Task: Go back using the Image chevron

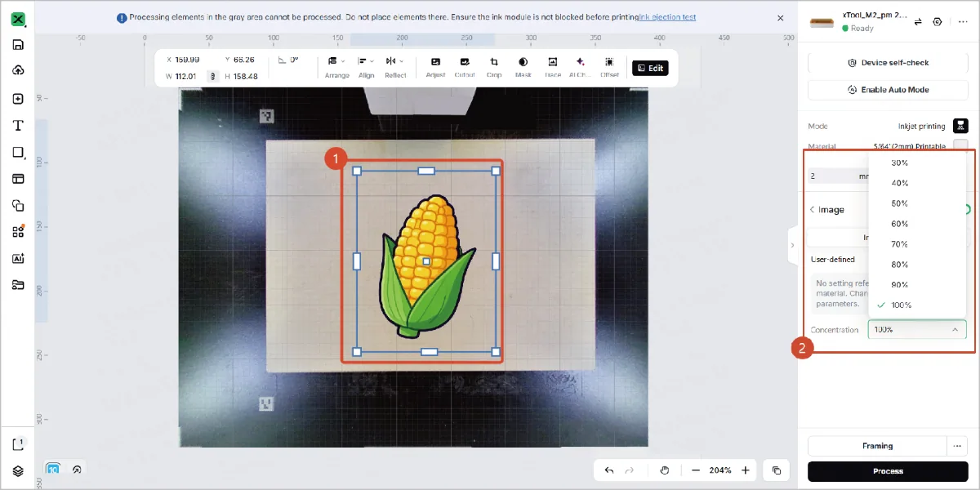Action: click(813, 210)
